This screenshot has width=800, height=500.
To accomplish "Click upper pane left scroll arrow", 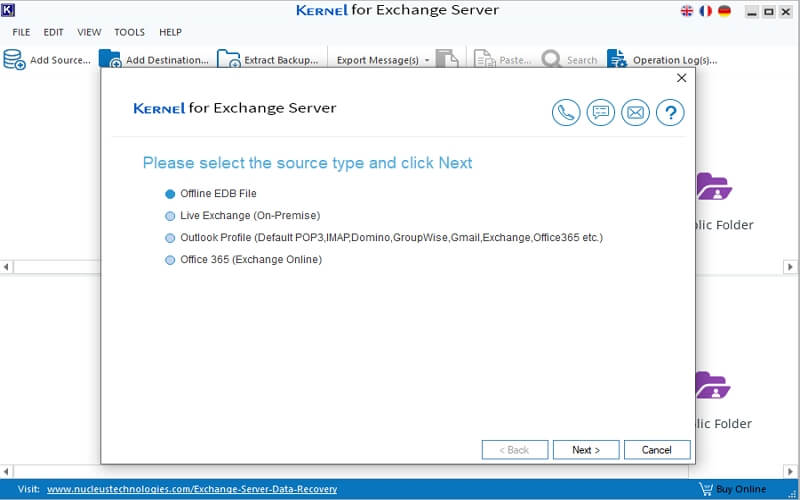I will tap(6, 267).
